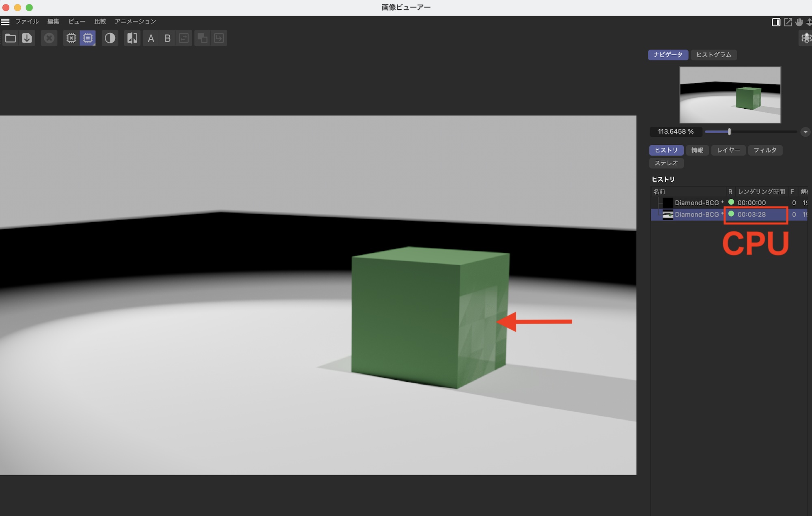Toggle the half-circle filter icon
The width and height of the screenshot is (812, 516).
pos(110,38)
